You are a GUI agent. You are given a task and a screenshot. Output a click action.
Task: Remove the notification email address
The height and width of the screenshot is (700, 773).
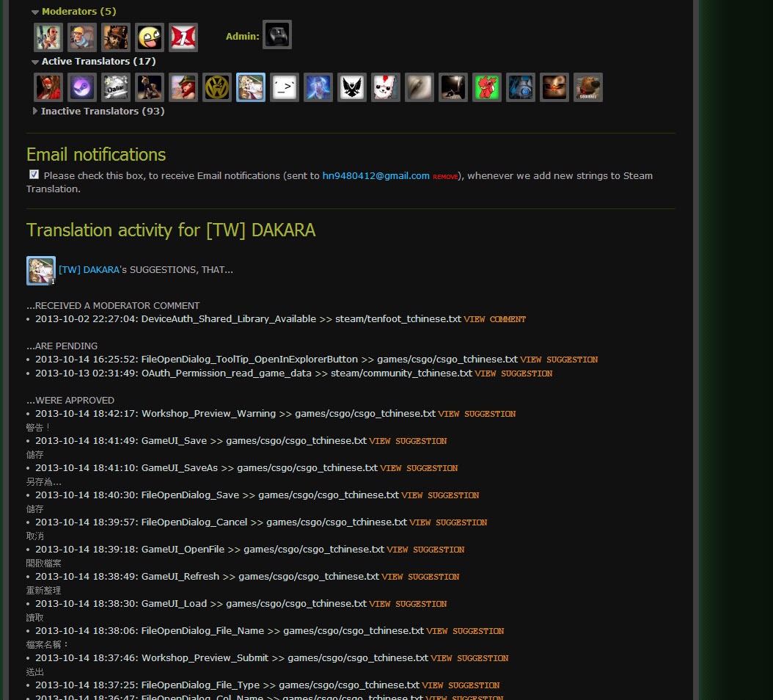[445, 177]
